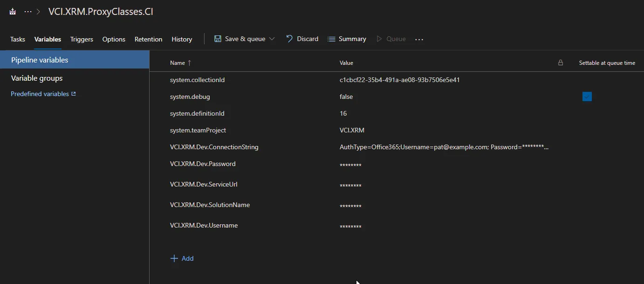Sort variables by Name column arrow
The height and width of the screenshot is (284, 644).
pos(189,63)
